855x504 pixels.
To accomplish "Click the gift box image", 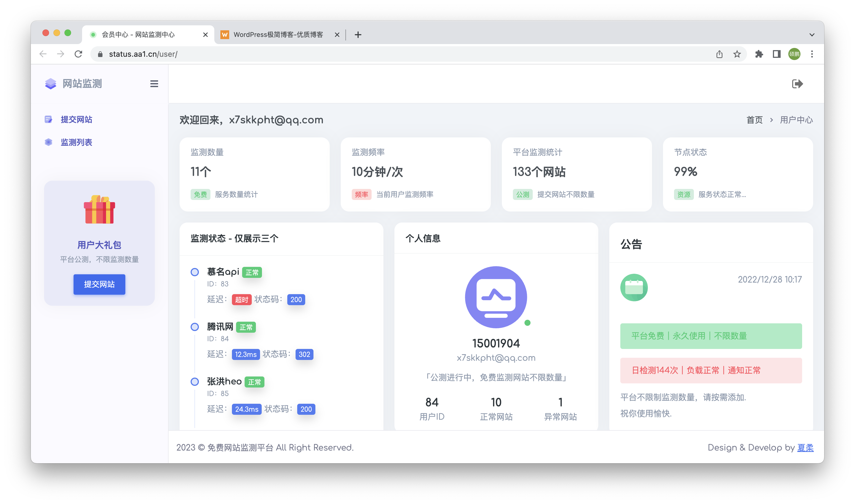I will [x=99, y=209].
